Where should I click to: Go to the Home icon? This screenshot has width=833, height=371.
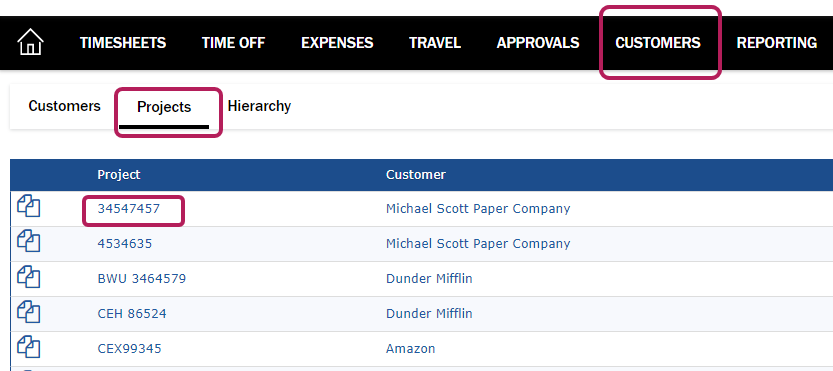30,42
